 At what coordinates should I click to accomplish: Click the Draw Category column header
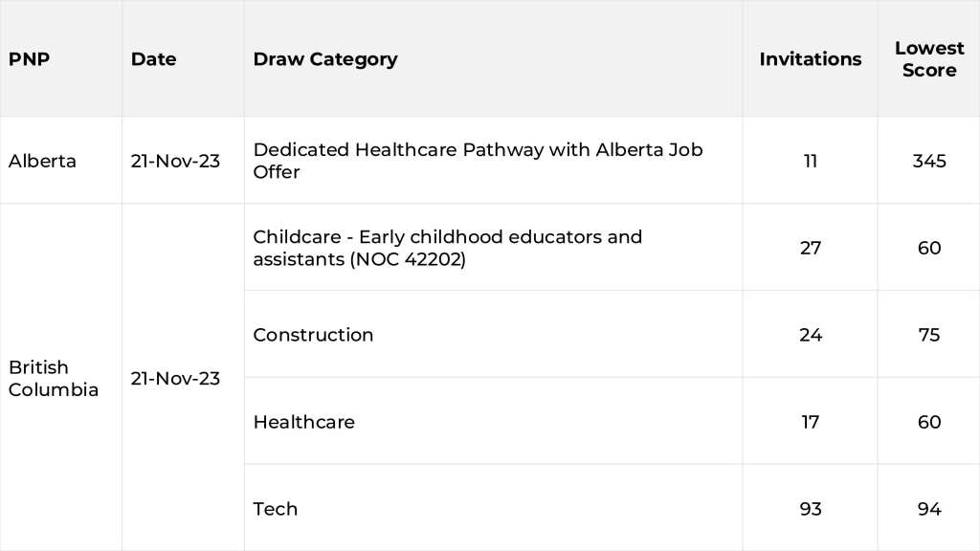pos(325,59)
